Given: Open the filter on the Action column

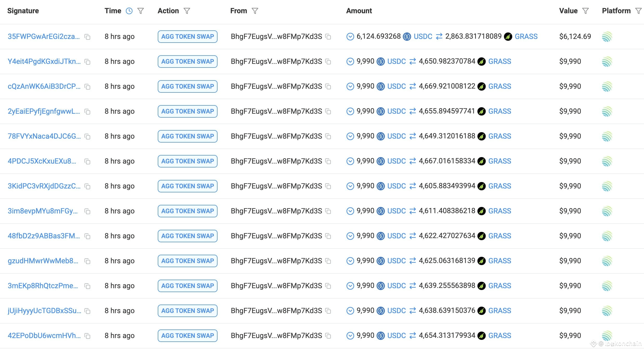Looking at the screenshot, I should [x=187, y=11].
